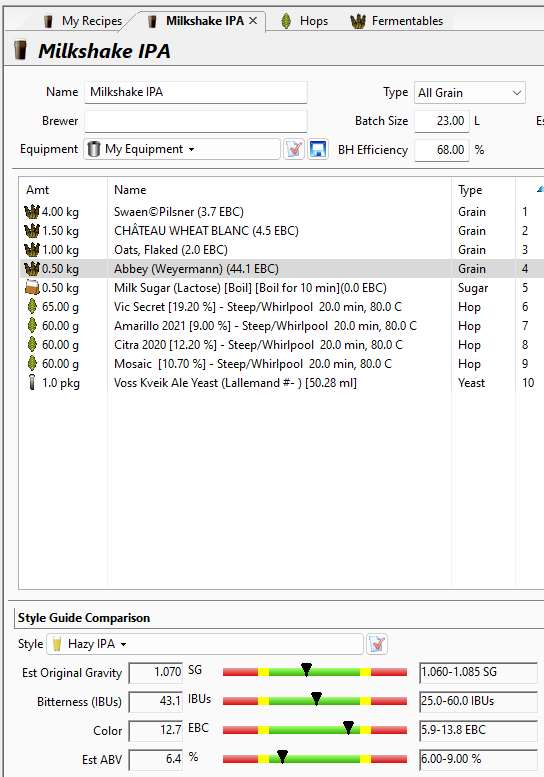544x777 pixels.
Task: Select the Amarillo 2021 [9.00 %] hop row
Action: (281, 326)
